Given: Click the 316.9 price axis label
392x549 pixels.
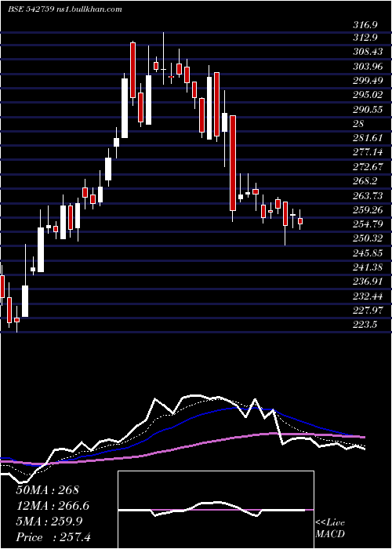Looking at the screenshot, I should (x=365, y=25).
